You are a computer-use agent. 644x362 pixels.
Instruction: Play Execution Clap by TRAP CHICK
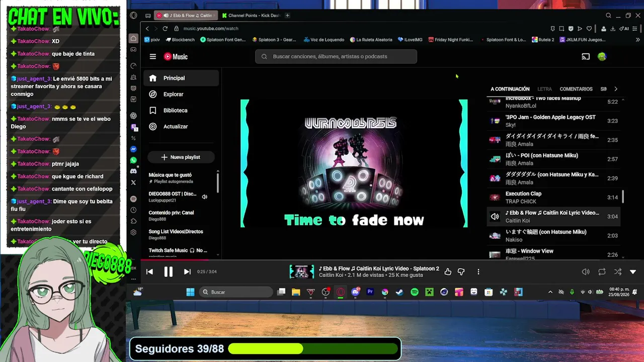click(553, 197)
